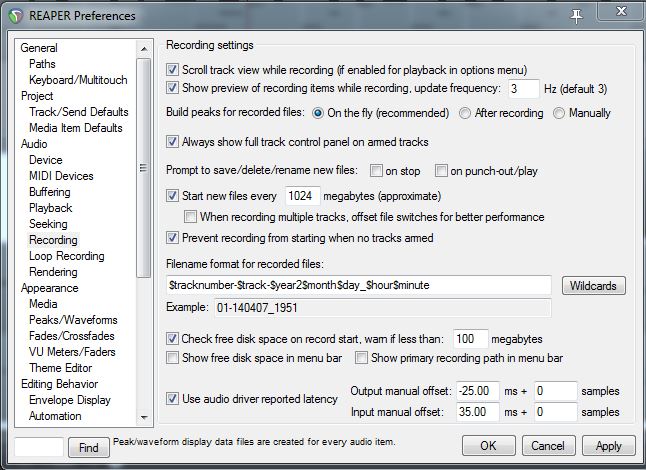
Task: Enable prompt to save on stop
Action: click(376, 171)
